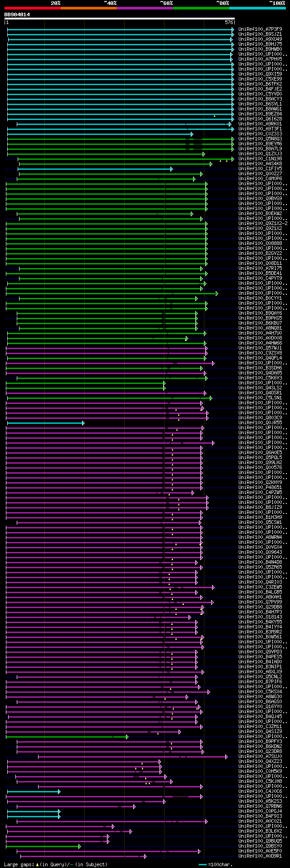This screenshot has width=290, height=868.
Task: Select the UniRef100_C3ZEW5 label
Action: [260, 587]
